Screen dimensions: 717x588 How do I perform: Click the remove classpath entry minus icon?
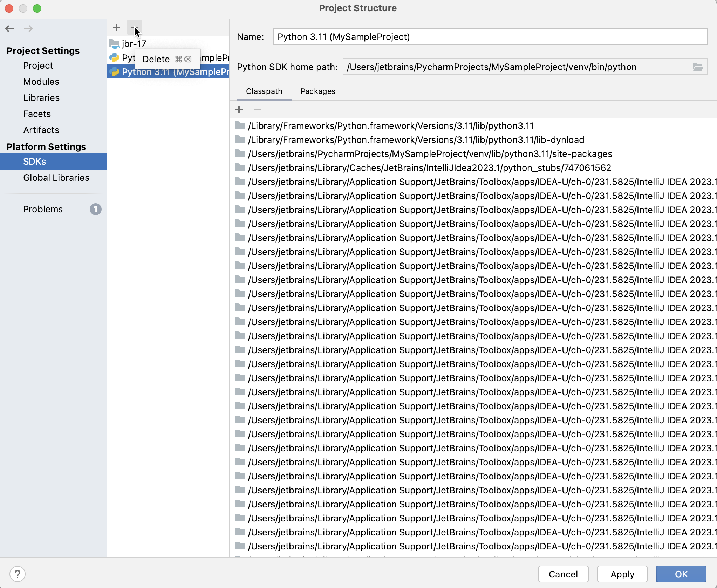click(257, 109)
